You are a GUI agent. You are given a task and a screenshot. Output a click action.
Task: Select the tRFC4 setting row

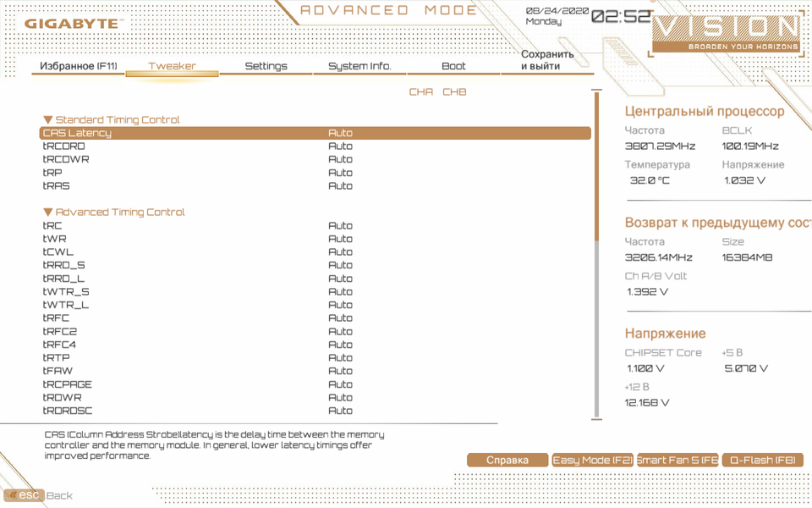(x=315, y=345)
